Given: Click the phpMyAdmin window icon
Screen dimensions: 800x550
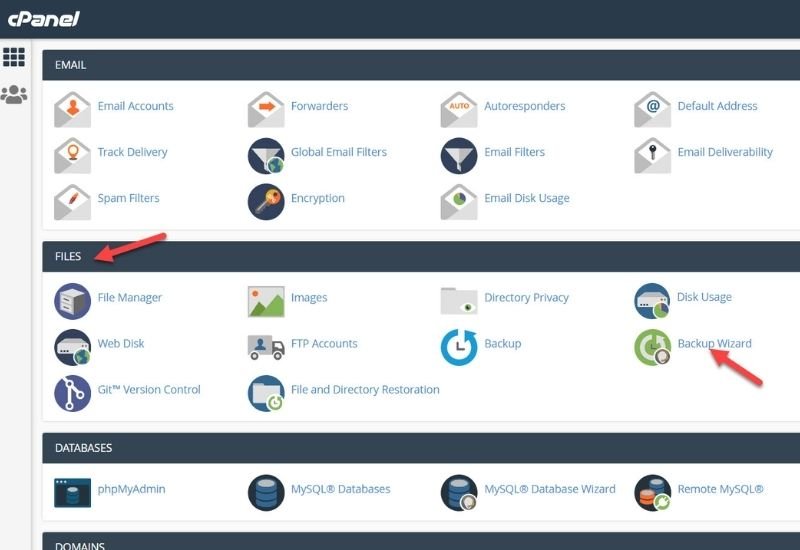Looking at the screenshot, I should point(72,492).
